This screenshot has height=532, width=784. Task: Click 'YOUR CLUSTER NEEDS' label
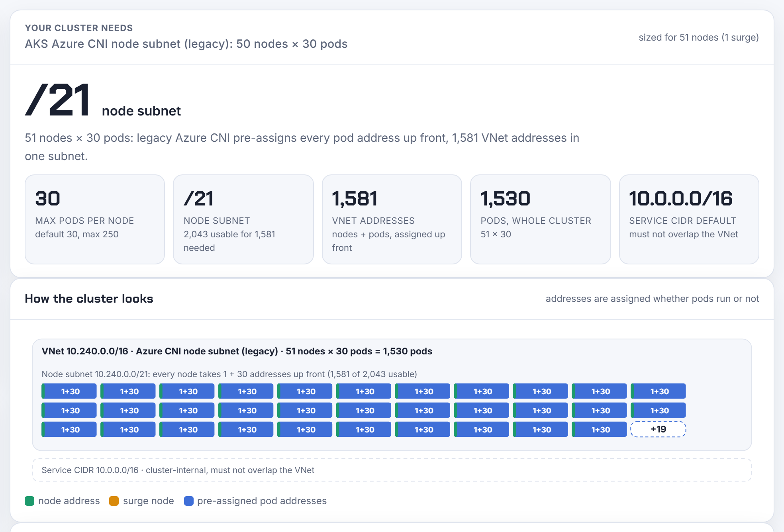79,28
